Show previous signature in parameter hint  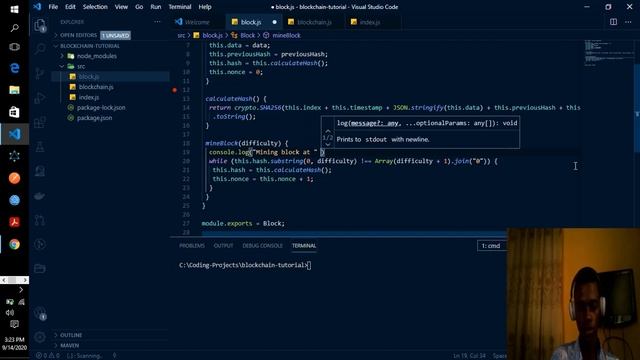(x=328, y=131)
